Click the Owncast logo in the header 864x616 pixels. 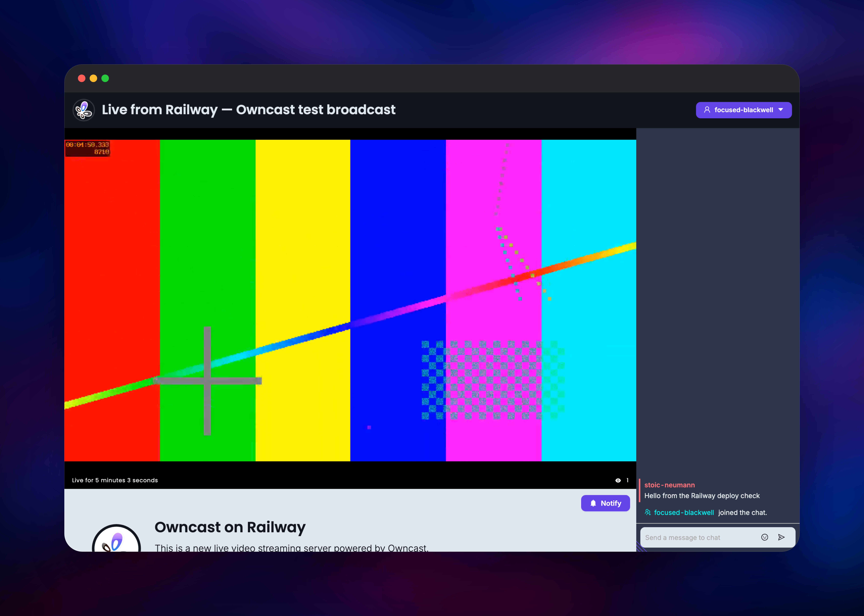pos(83,110)
